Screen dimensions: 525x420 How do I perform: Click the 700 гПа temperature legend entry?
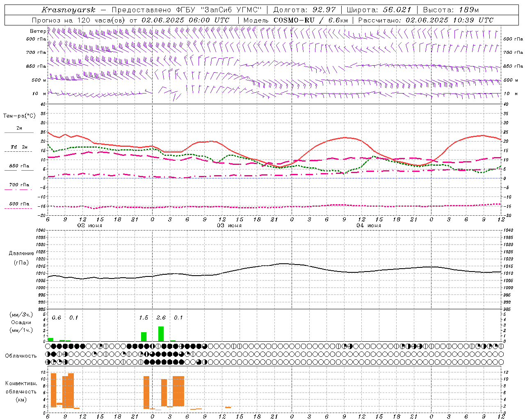click(x=19, y=185)
